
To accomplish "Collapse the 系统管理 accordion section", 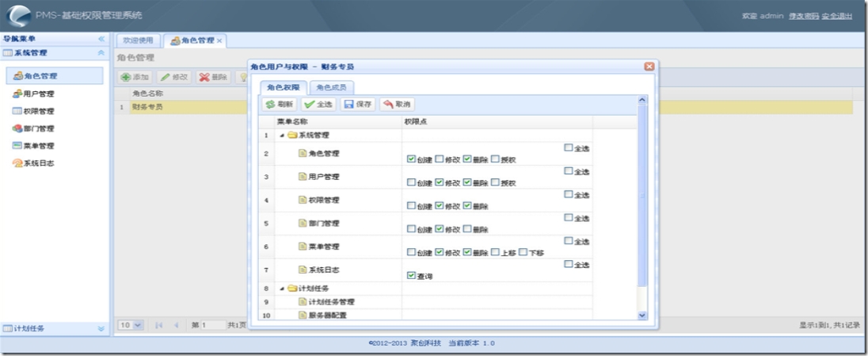I will coord(101,52).
